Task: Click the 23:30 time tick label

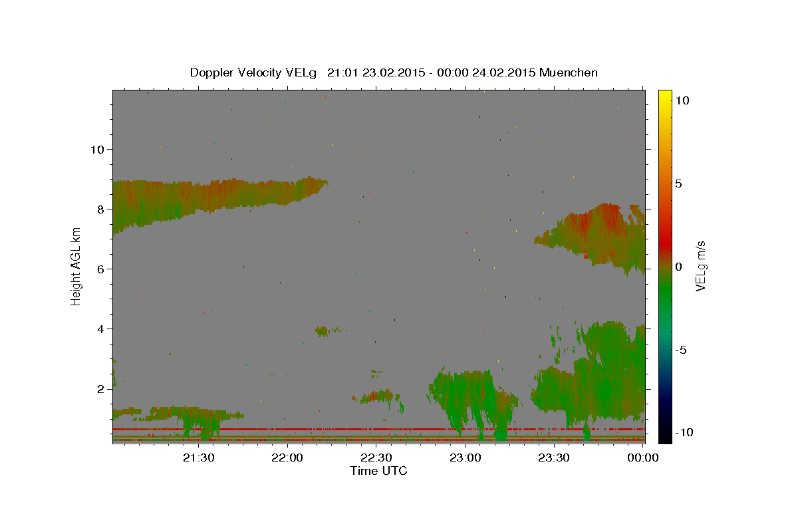Action: coord(553,458)
